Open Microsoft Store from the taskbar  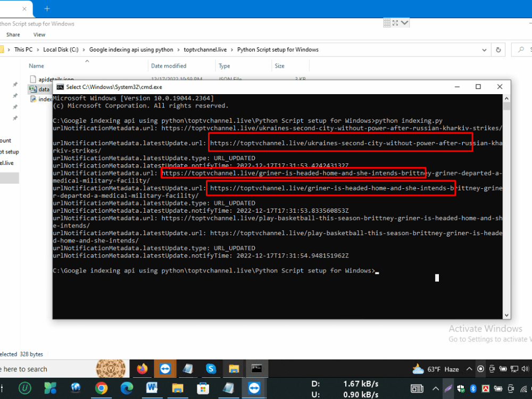click(203, 388)
